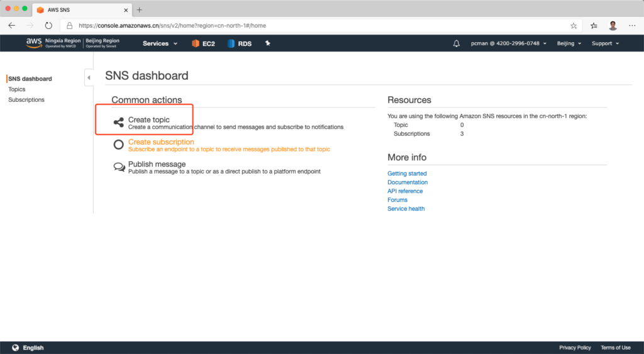Expand the Services dropdown menu
Screen dimensions: 644x354
(160, 43)
